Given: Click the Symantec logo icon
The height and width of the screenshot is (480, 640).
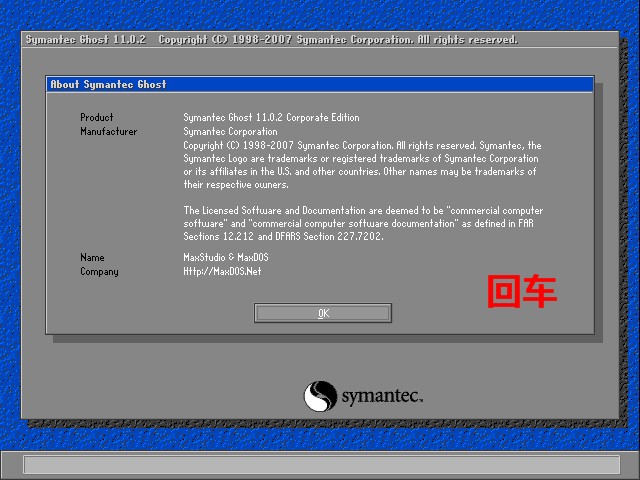Looking at the screenshot, I should coord(320,396).
